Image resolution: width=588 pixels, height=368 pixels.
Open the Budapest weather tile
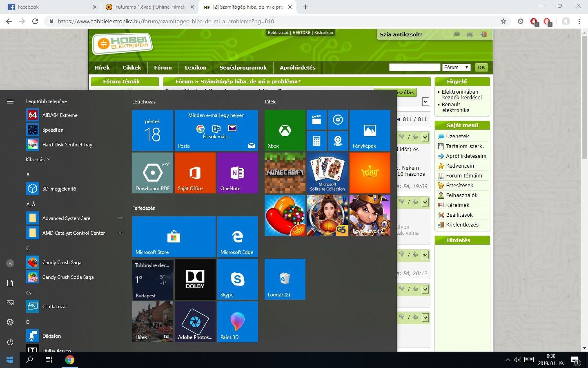click(x=153, y=279)
